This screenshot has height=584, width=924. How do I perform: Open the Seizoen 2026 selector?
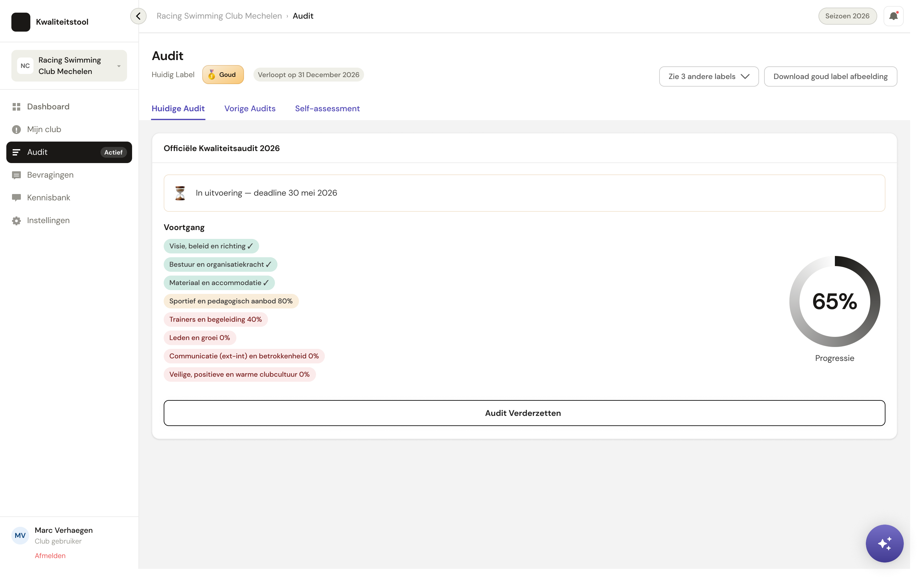[x=847, y=16]
